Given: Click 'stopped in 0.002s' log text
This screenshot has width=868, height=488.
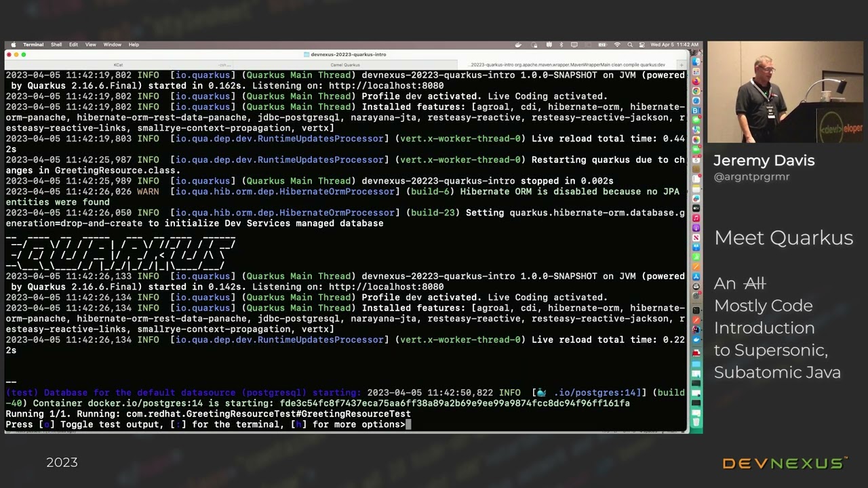Looking at the screenshot, I should click(567, 181).
